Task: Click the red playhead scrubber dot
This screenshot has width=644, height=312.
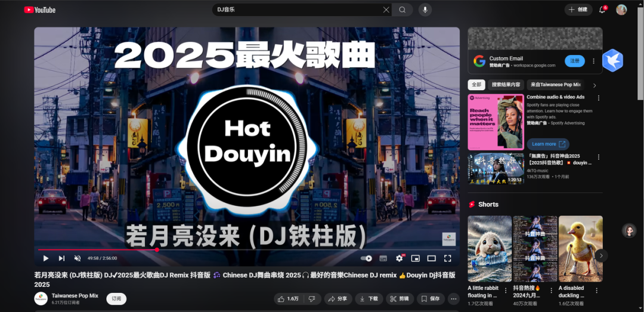Action: 157,249
